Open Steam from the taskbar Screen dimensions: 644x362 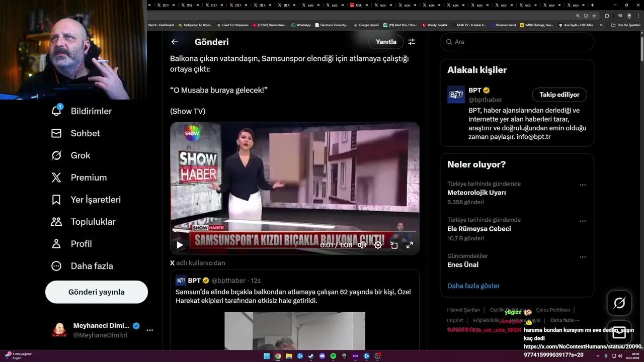point(311,356)
